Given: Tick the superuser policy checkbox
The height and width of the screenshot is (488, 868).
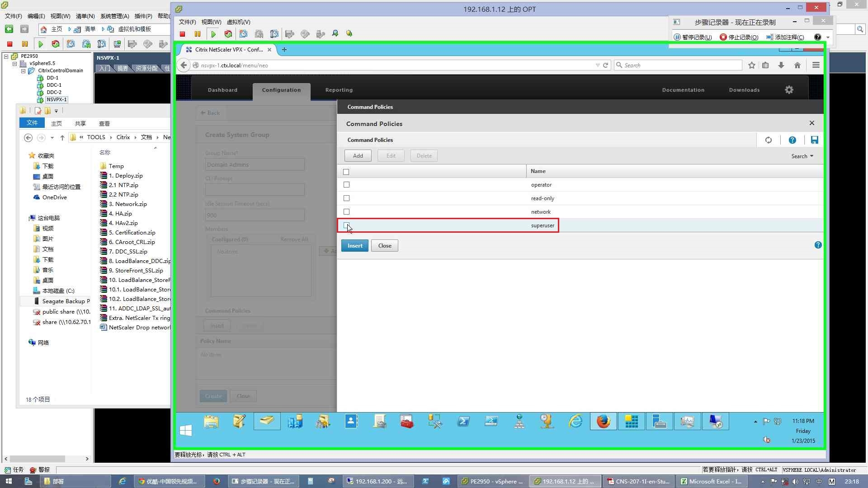Looking at the screenshot, I should 347,225.
